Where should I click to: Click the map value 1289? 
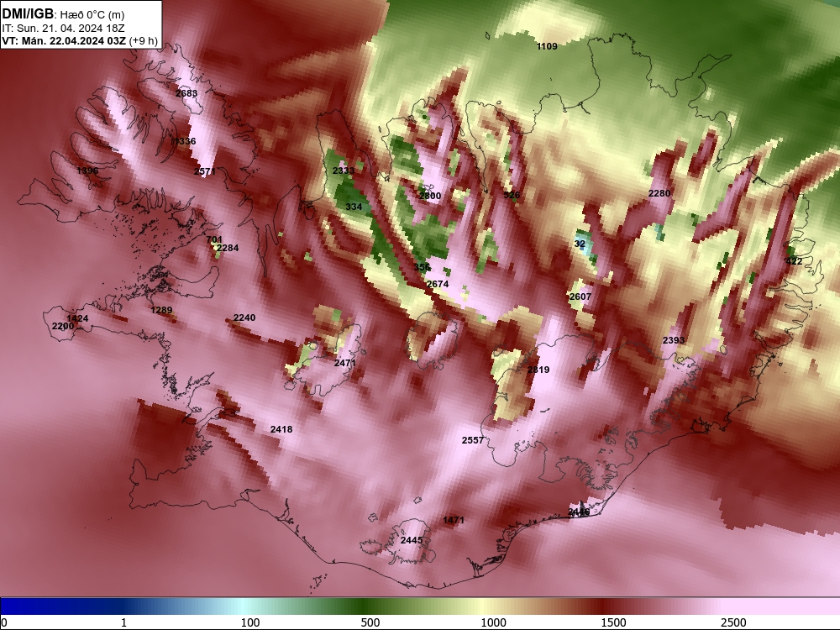point(161,310)
